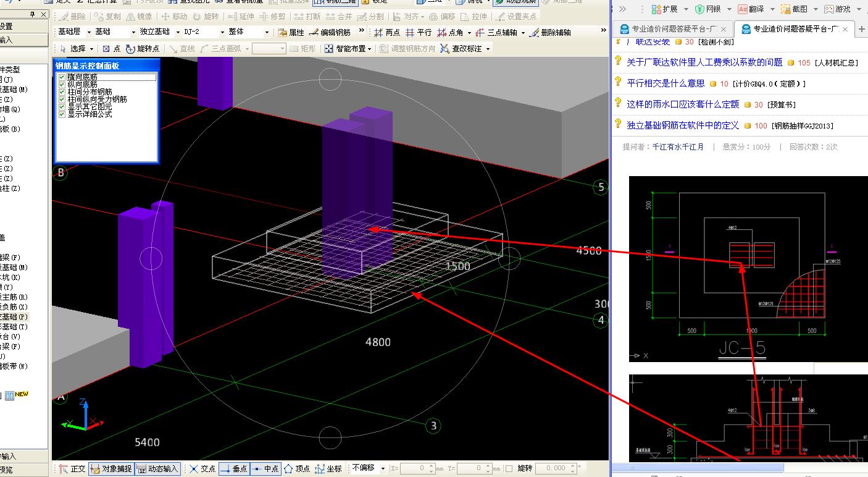Click the 偏移 offset tool
The image size is (868, 477).
point(442,16)
